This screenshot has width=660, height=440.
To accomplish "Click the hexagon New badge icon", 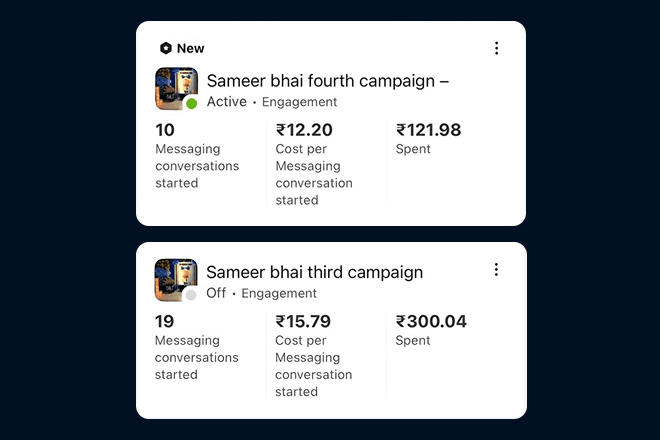I will (x=166, y=48).
